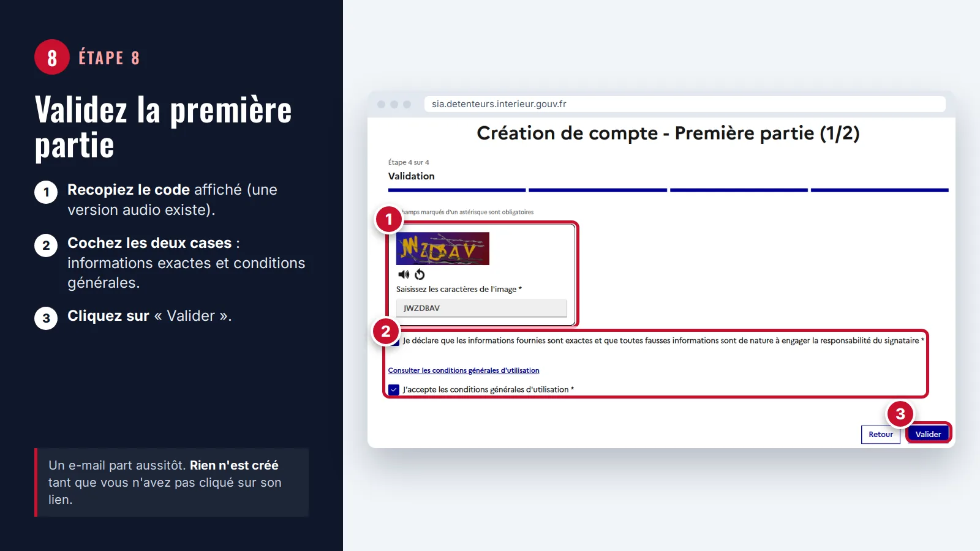Screen dimensions: 980x551
Task: Open 'Consulter les conditions générales d'utilisation' link
Action: pyautogui.click(x=464, y=370)
